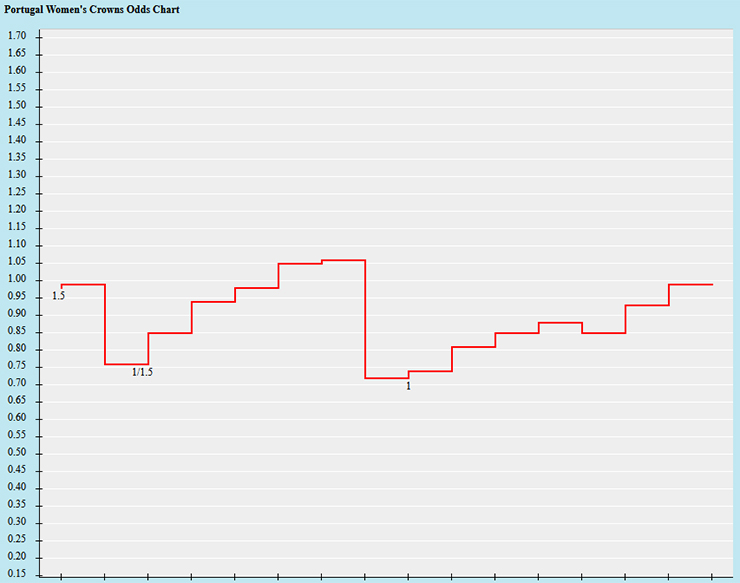The width and height of the screenshot is (740, 583).
Task: Select the 0.60 y-axis label
Action: 17,417
